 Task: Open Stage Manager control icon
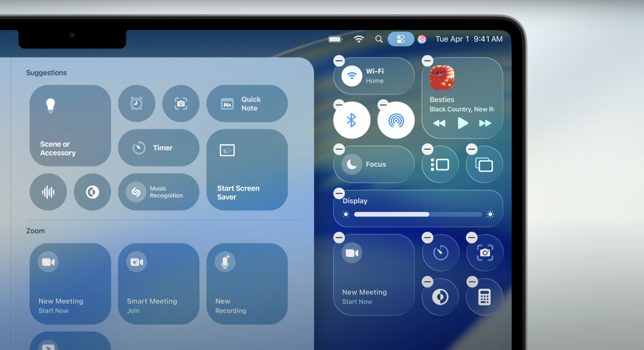[440, 164]
